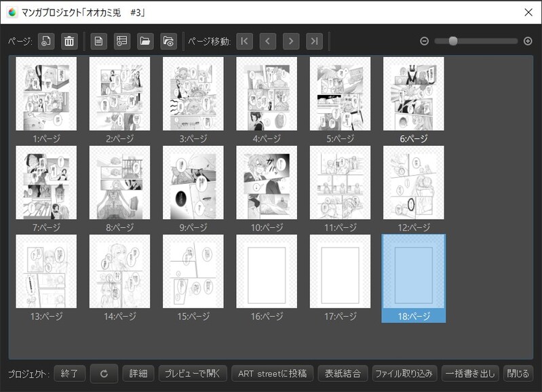Select page 7 thumbnail
The width and height of the screenshot is (542, 392).
click(x=46, y=182)
